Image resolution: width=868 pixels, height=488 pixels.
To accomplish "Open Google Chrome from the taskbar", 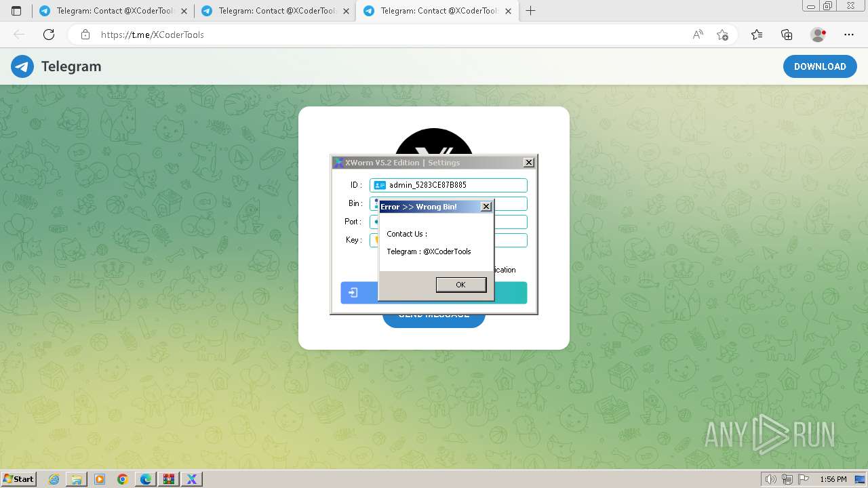I will pos(123,479).
